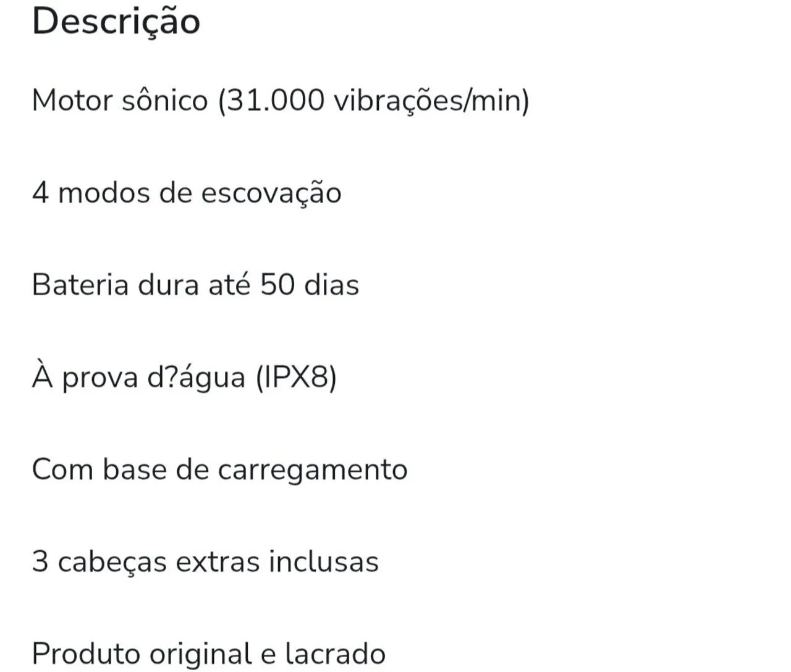Select the 'À prova d?água' text
791x672 pixels.
138,377
